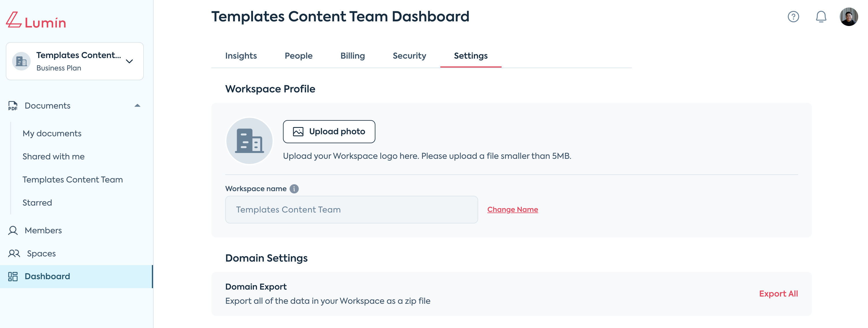Click the user profile avatar
The width and height of the screenshot is (868, 328).
(x=848, y=16)
